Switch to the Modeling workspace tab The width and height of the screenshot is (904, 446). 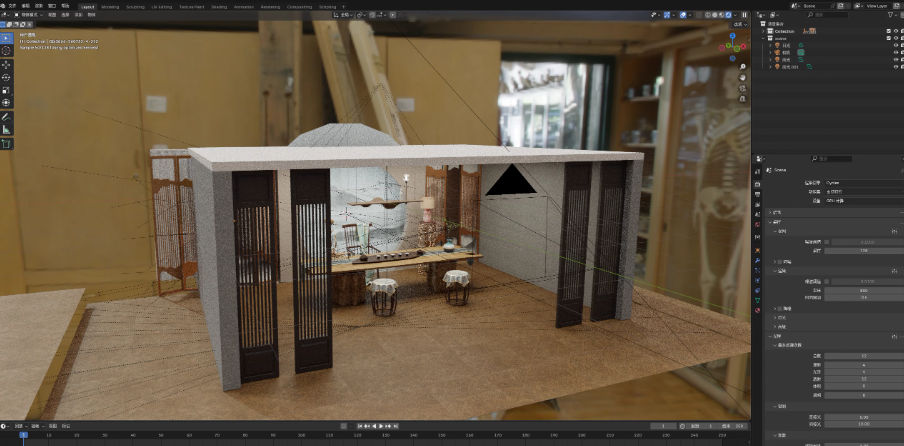[x=110, y=6]
